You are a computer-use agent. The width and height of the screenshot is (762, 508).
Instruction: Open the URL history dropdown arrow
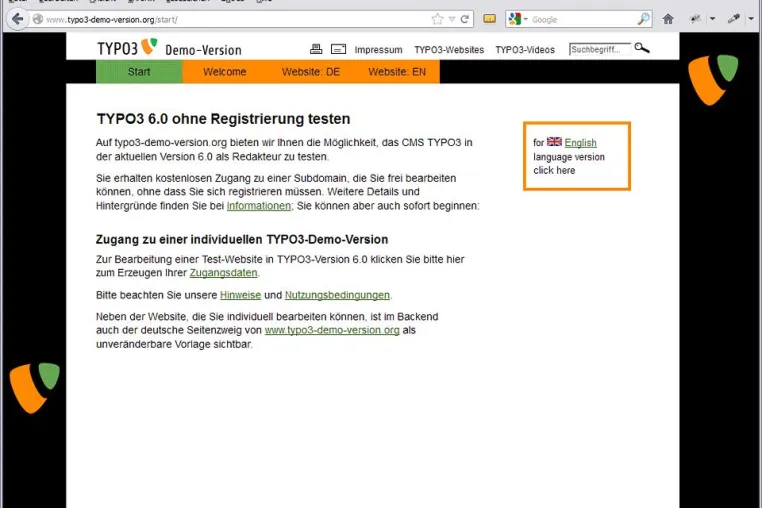452,19
